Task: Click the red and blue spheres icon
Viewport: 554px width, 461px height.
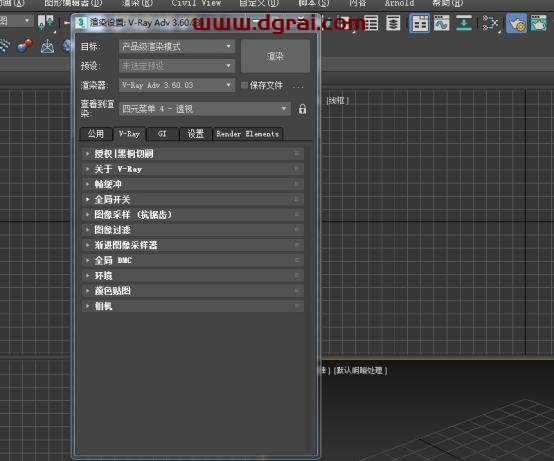Action: (x=25, y=46)
